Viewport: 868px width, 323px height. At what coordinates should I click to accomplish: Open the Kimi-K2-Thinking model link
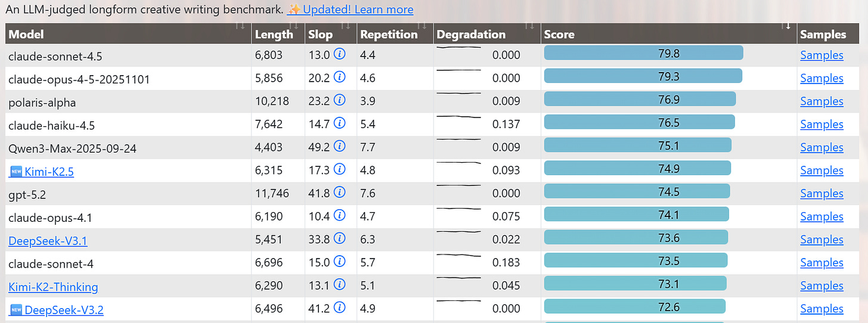pos(53,287)
